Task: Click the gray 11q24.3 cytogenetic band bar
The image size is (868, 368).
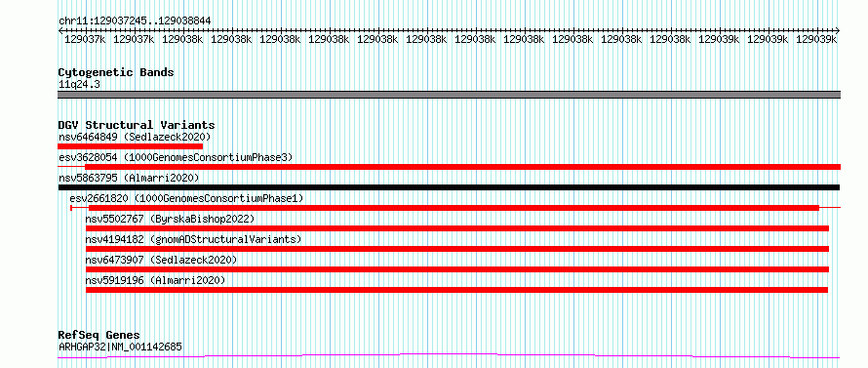Action: point(449,95)
